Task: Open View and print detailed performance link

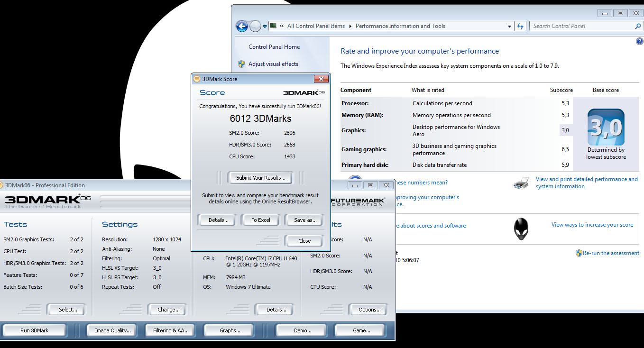Action: (587, 183)
